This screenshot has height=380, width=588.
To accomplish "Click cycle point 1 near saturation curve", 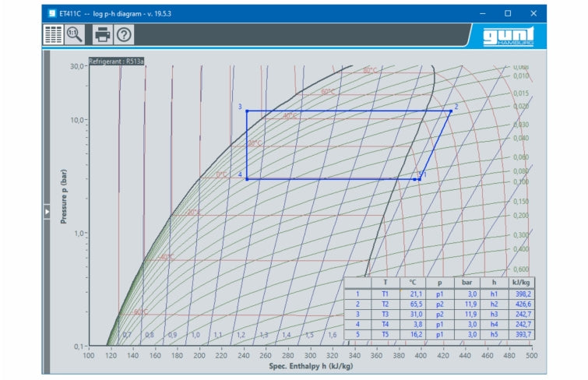I will click(420, 179).
